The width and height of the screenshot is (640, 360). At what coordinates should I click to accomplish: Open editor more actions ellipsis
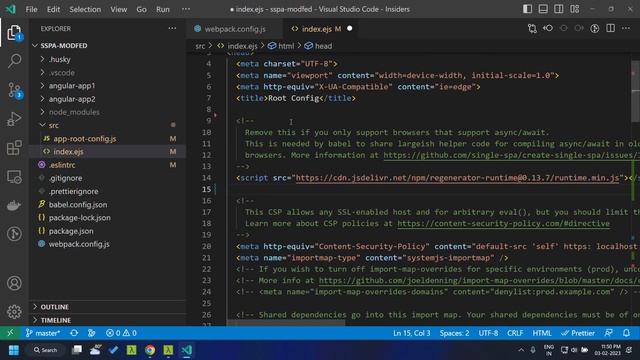click(x=626, y=29)
